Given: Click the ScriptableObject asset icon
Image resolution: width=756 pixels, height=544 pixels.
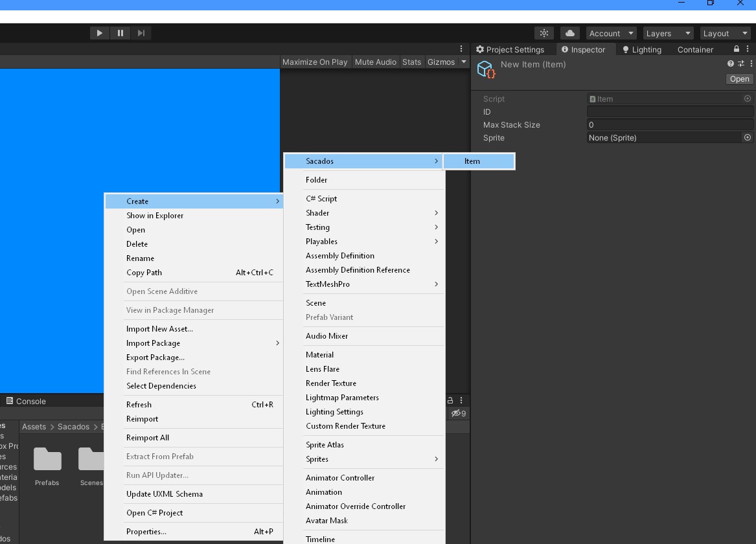Looking at the screenshot, I should [x=486, y=70].
